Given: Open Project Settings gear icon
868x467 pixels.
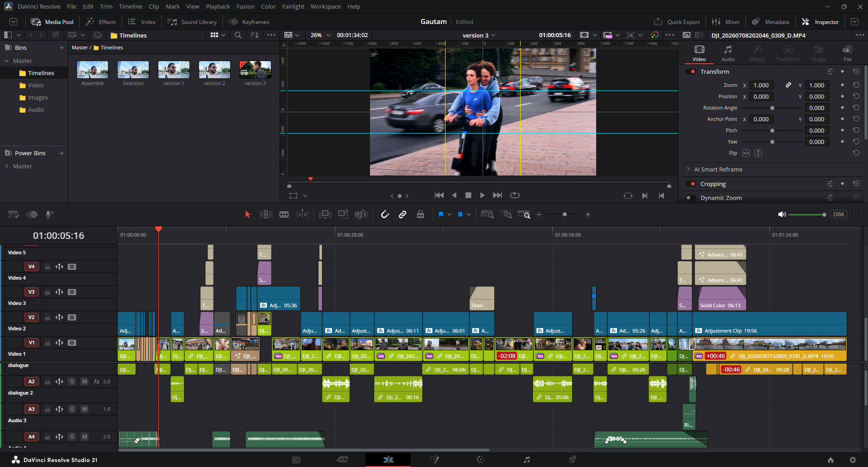Looking at the screenshot, I should (x=853, y=460).
